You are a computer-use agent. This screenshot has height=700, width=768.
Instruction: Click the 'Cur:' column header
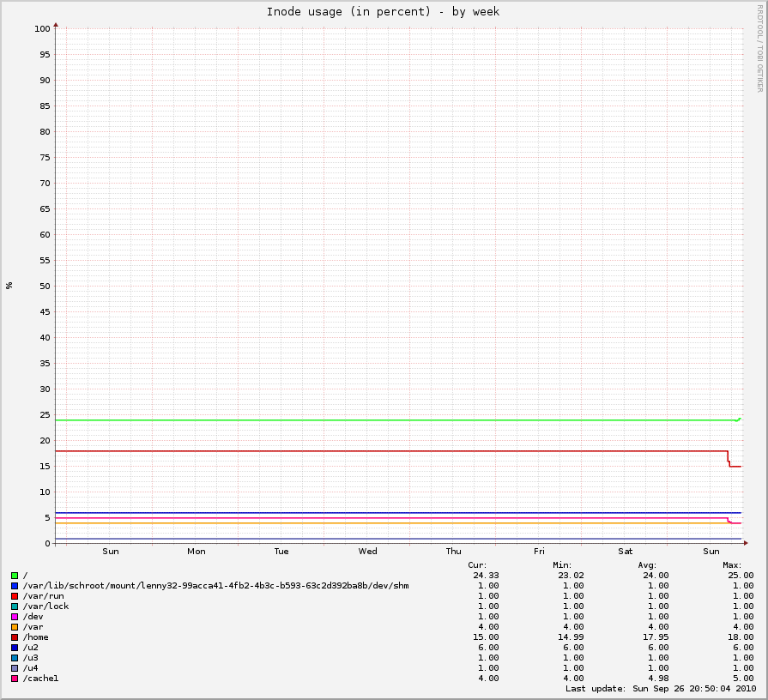pyautogui.click(x=477, y=565)
